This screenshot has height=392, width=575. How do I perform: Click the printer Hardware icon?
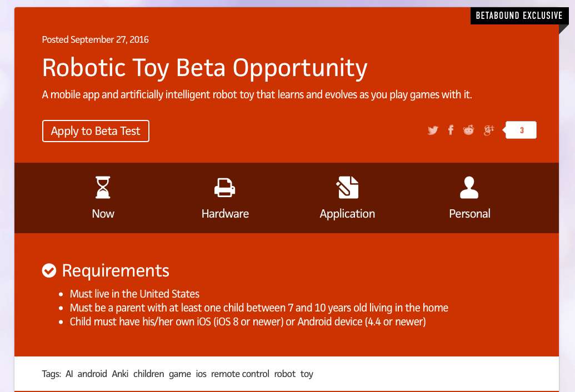tap(225, 188)
